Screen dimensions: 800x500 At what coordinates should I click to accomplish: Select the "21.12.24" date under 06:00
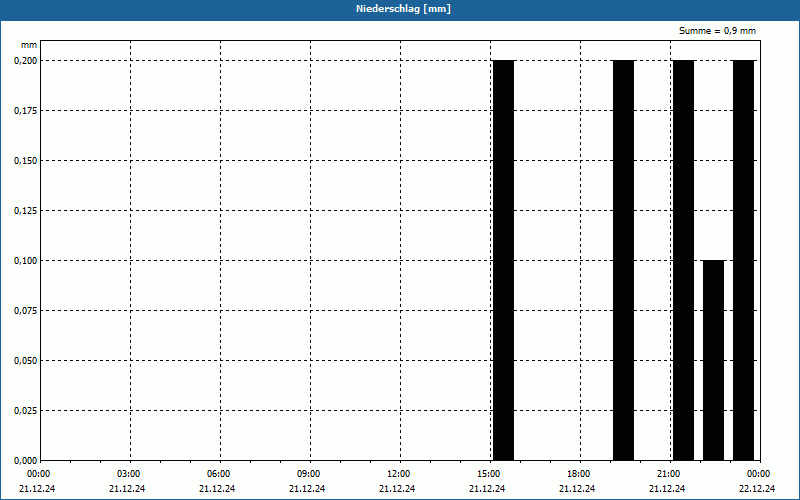(217, 489)
